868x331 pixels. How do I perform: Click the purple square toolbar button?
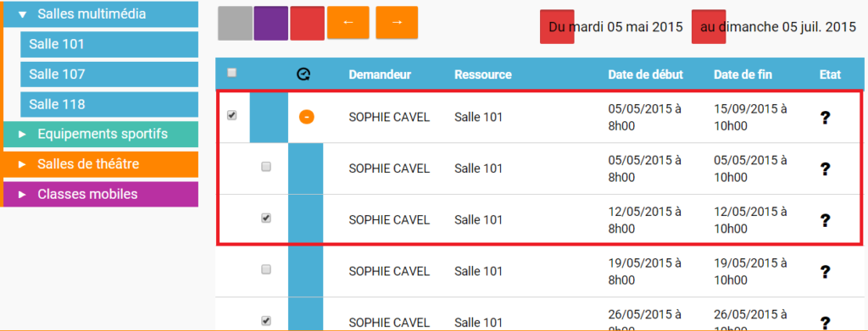point(270,23)
